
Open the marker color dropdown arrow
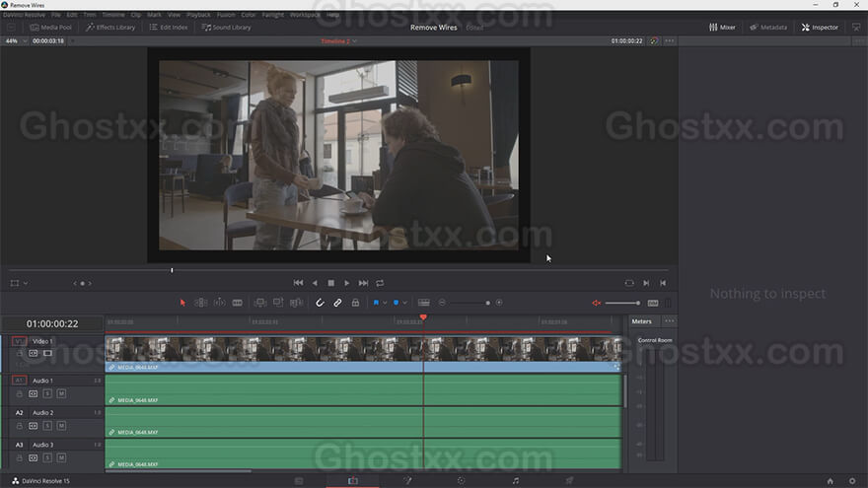pyautogui.click(x=404, y=303)
